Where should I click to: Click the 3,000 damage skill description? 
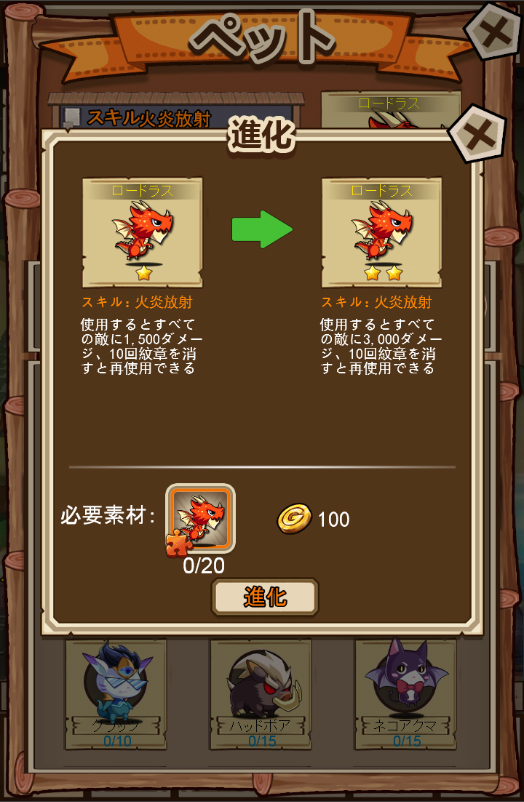(x=381, y=346)
